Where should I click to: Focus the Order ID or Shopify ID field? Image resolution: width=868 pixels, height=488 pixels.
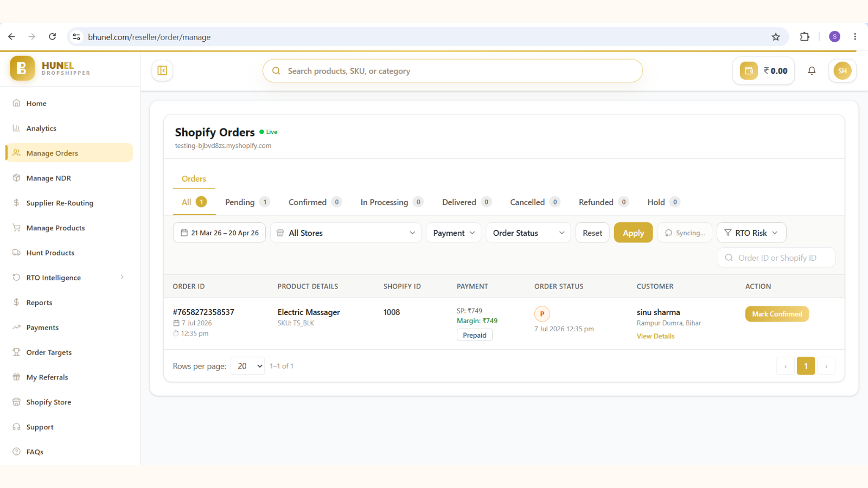[x=776, y=258]
